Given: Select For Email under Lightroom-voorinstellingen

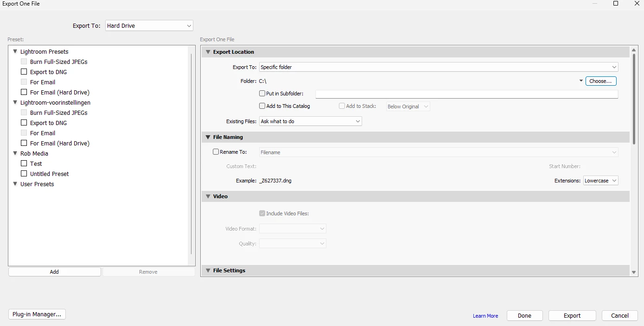Looking at the screenshot, I should (x=43, y=133).
